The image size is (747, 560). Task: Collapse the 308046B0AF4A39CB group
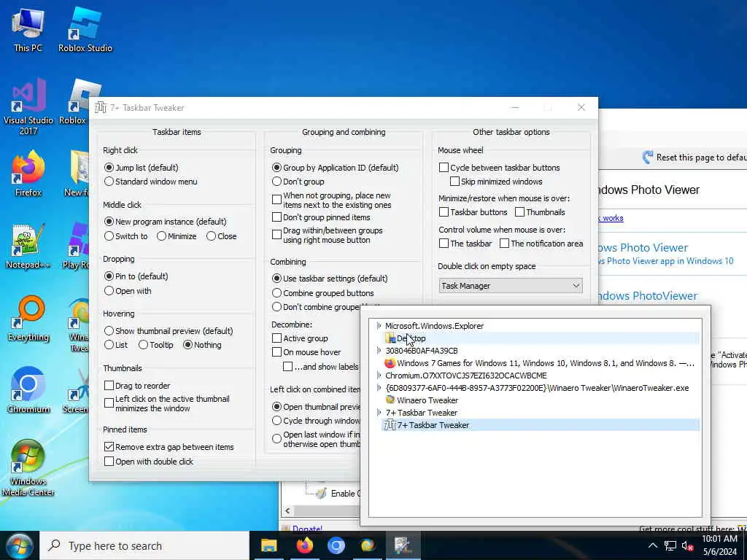click(379, 351)
